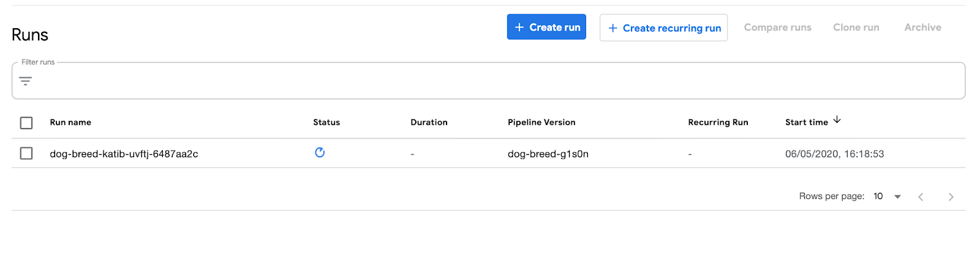The width and height of the screenshot is (980, 254).
Task: Click the running status icon
Action: tap(320, 152)
